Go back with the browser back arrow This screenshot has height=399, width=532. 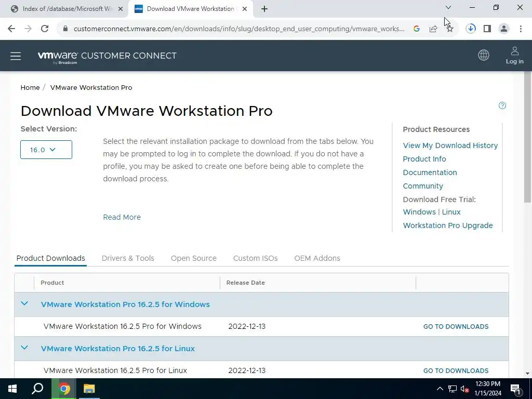pos(11,29)
